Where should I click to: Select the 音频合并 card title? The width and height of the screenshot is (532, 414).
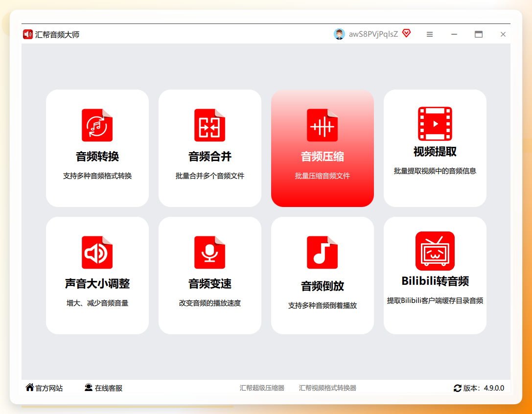click(x=210, y=157)
